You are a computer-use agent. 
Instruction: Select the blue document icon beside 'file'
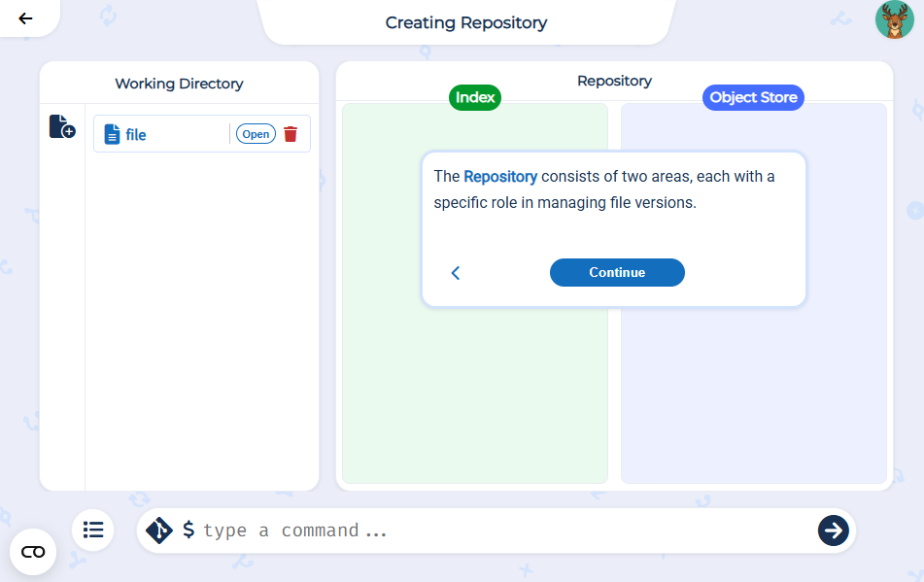[x=112, y=133]
